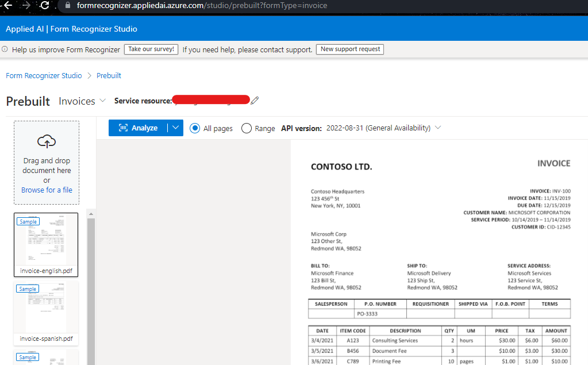
Task: Click the 11/15/2019 invoice date text
Action: coord(557,198)
